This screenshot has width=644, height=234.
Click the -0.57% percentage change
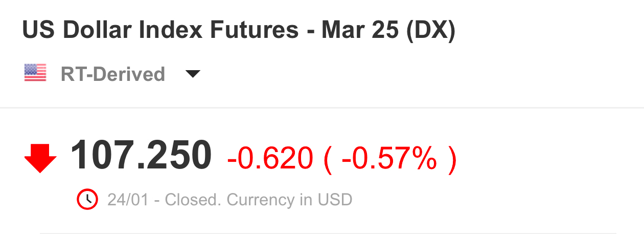click(x=389, y=158)
